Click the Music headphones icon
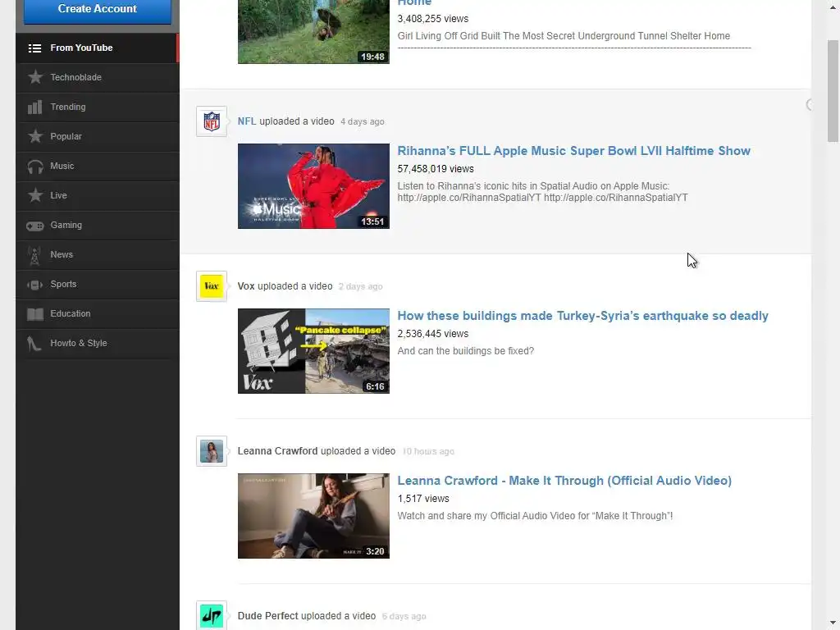 tap(35, 167)
